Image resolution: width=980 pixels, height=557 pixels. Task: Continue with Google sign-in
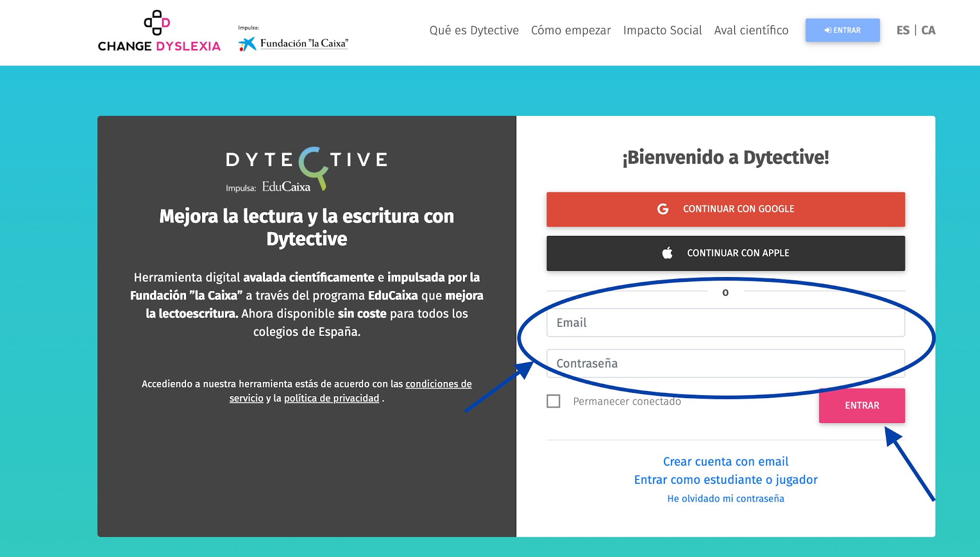point(725,209)
